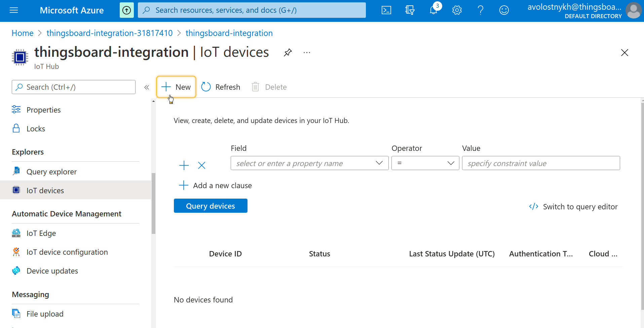The height and width of the screenshot is (328, 644).
Task: Click Switch to query editor link
Action: tap(573, 207)
